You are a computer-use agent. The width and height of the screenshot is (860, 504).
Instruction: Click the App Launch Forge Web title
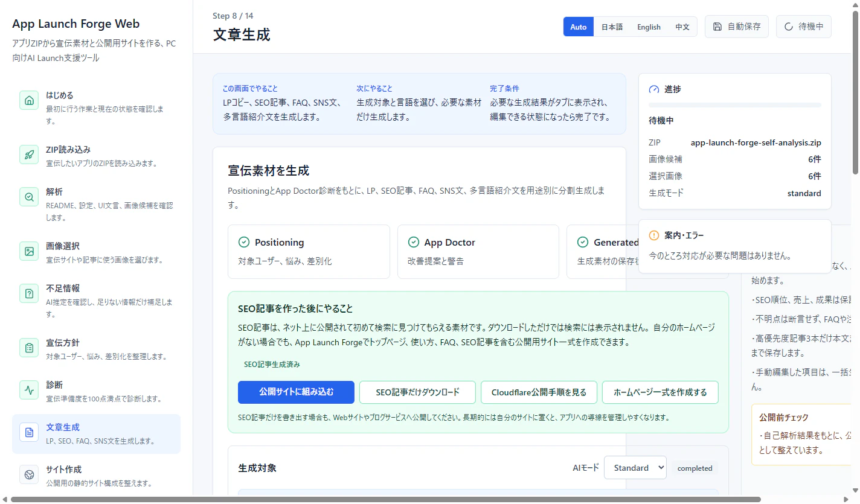75,24
